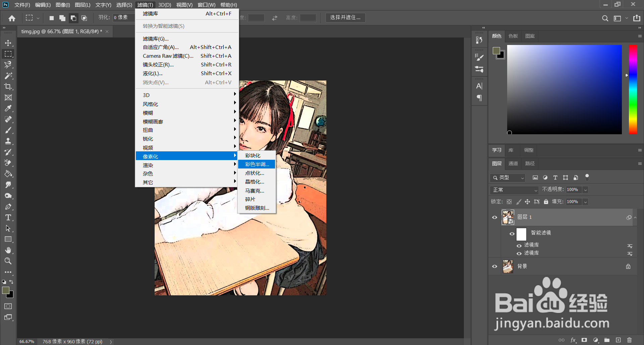644x345 pixels.
Task: Switch to the 调整 tab
Action: (529, 150)
